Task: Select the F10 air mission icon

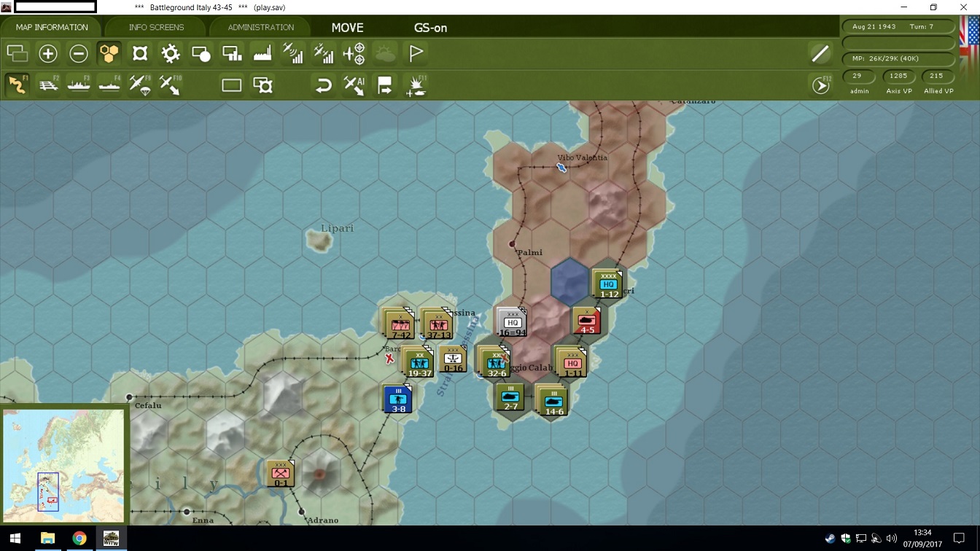Action: point(171,85)
